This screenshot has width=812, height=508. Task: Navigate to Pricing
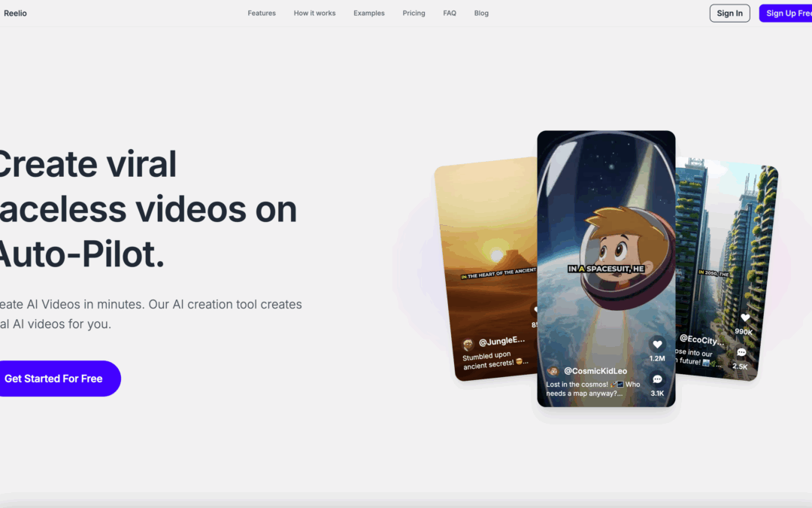point(414,13)
